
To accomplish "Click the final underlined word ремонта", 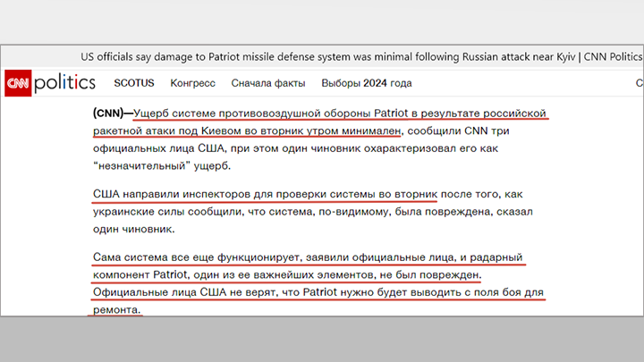I will point(116,310).
